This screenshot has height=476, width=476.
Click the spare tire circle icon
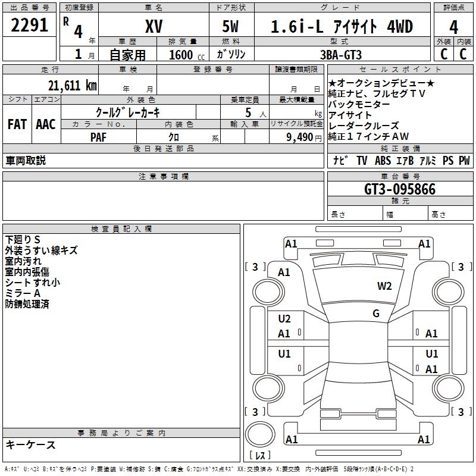pos(260,434)
